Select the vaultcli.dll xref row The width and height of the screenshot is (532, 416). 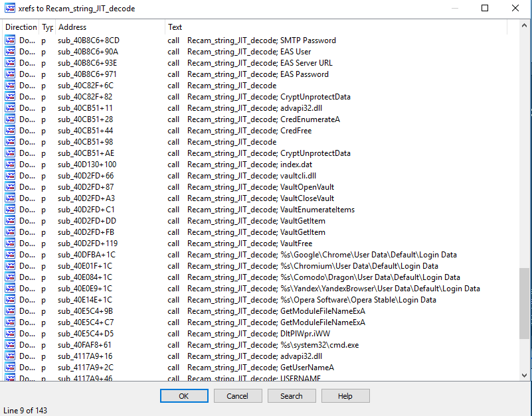pos(261,175)
